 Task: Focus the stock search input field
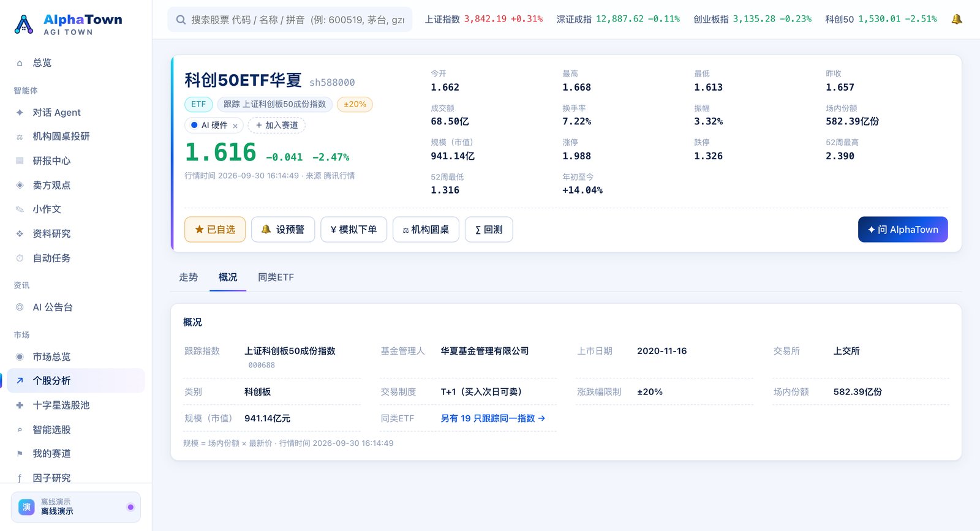(290, 20)
